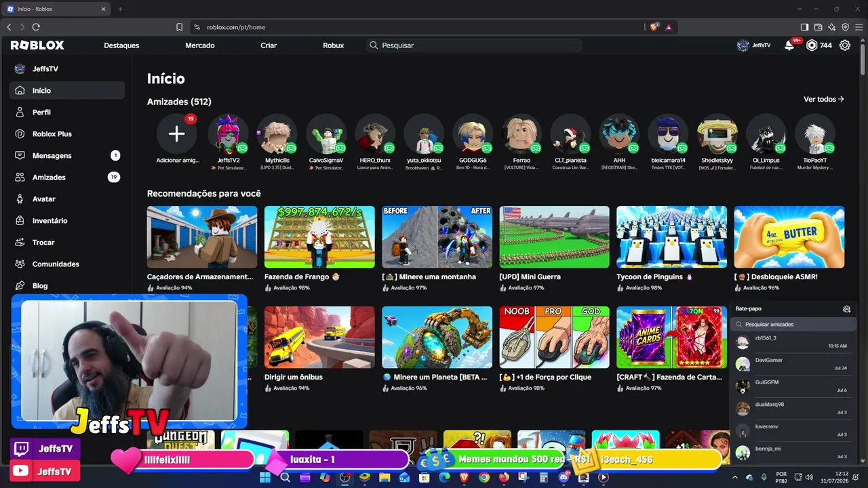The image size is (868, 488).
Task: Open Windows taskbar search
Action: point(285,477)
